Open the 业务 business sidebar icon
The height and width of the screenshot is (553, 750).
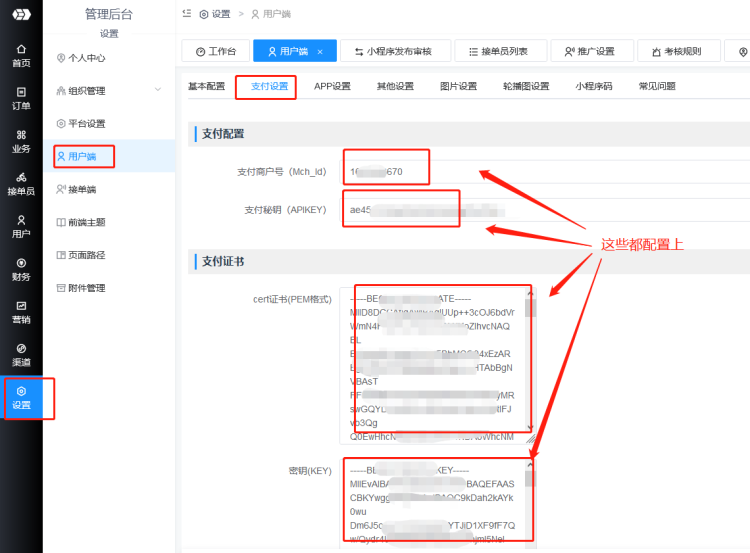click(x=21, y=141)
